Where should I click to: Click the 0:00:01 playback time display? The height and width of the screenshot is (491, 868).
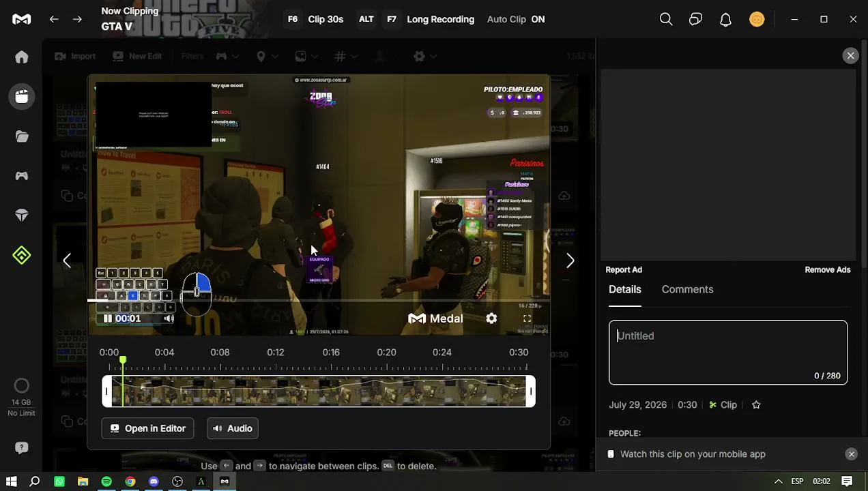pos(128,318)
